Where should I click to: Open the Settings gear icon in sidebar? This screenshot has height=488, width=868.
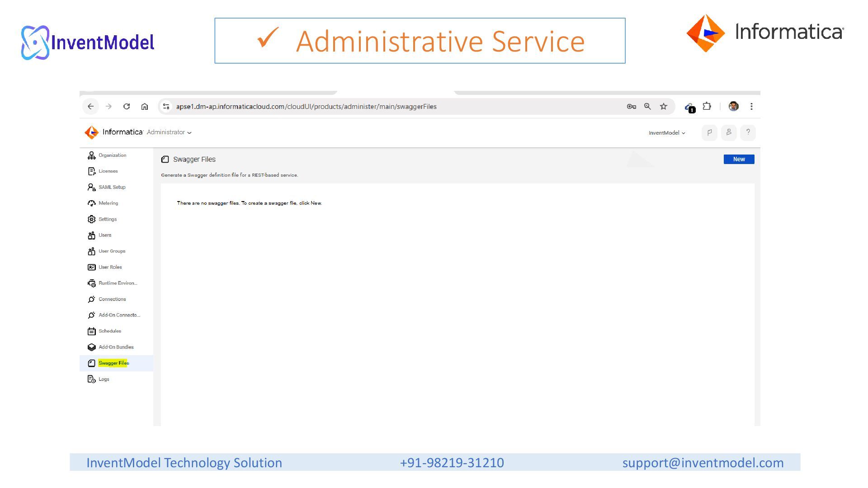tap(91, 219)
